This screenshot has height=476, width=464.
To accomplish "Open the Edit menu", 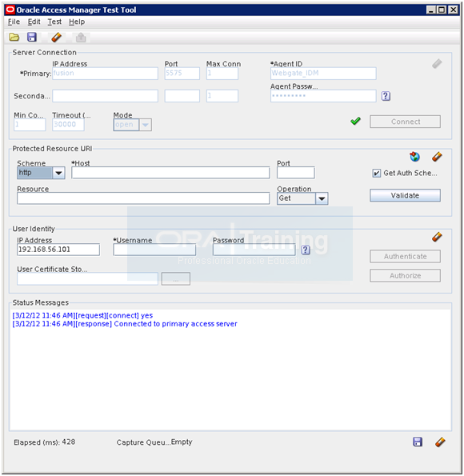I will (34, 22).
